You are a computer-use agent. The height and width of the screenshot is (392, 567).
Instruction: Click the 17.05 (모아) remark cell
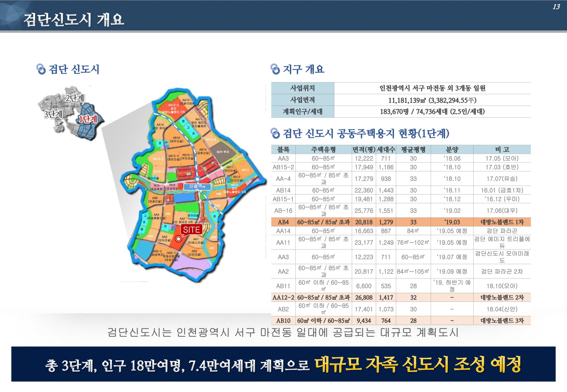coord(502,158)
